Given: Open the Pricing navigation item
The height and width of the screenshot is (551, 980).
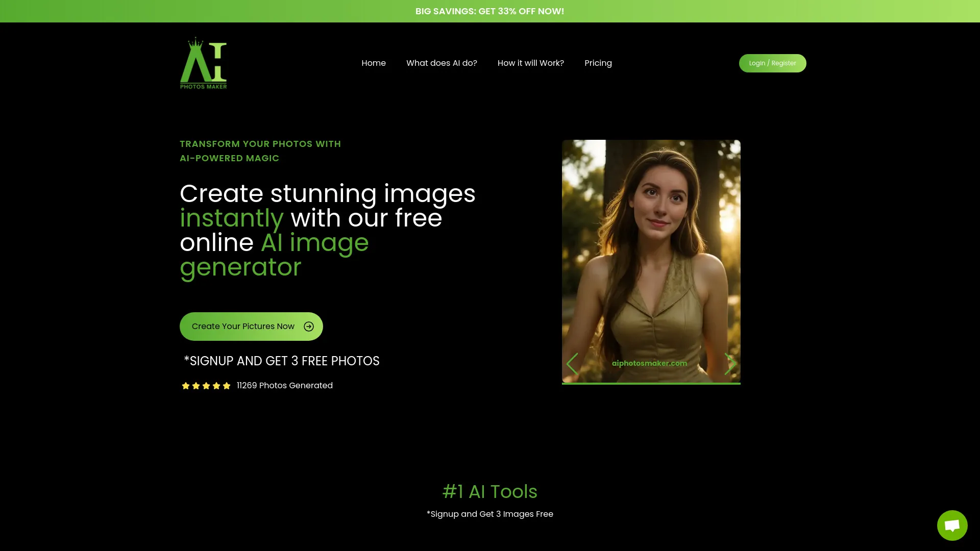Looking at the screenshot, I should click(x=598, y=63).
